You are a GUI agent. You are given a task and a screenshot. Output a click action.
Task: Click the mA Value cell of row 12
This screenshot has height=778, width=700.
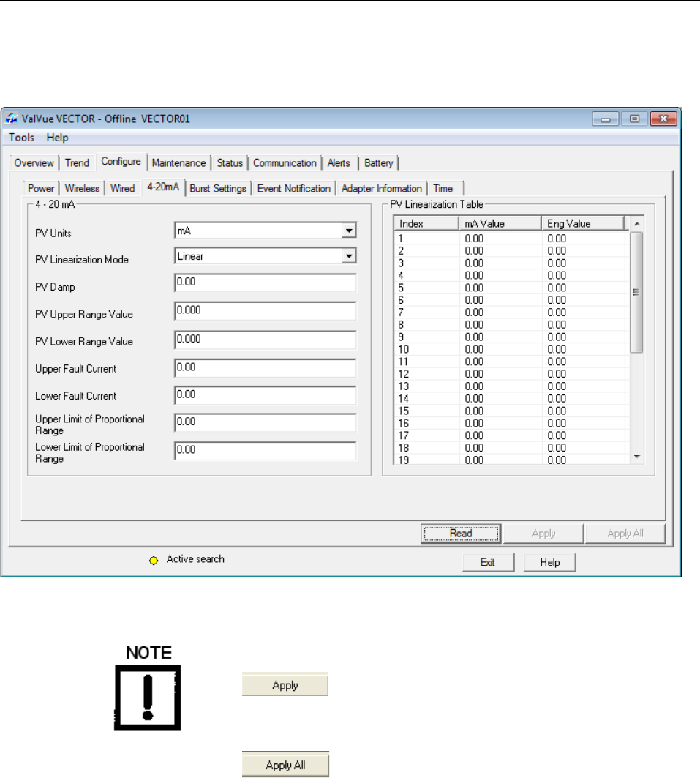[x=501, y=374]
